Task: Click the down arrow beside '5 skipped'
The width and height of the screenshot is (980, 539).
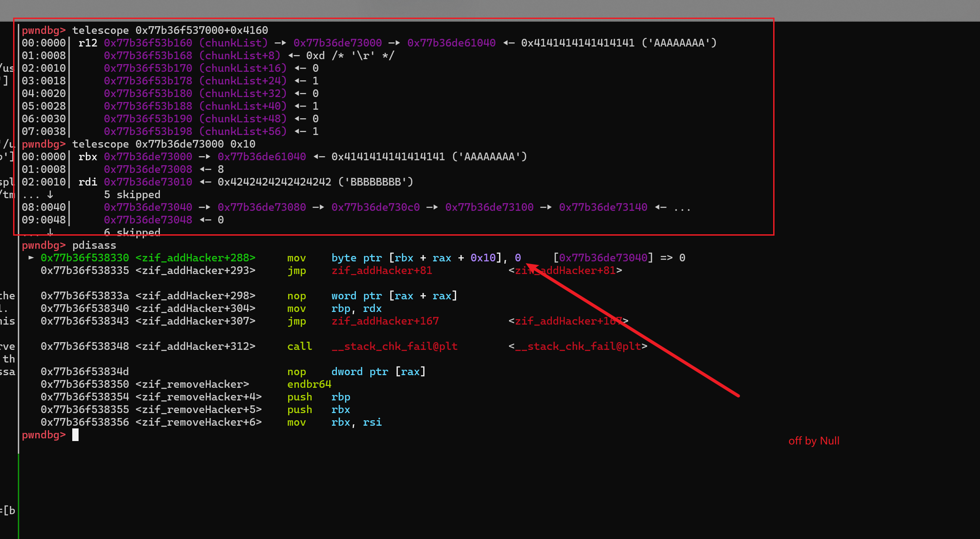Action: point(50,194)
